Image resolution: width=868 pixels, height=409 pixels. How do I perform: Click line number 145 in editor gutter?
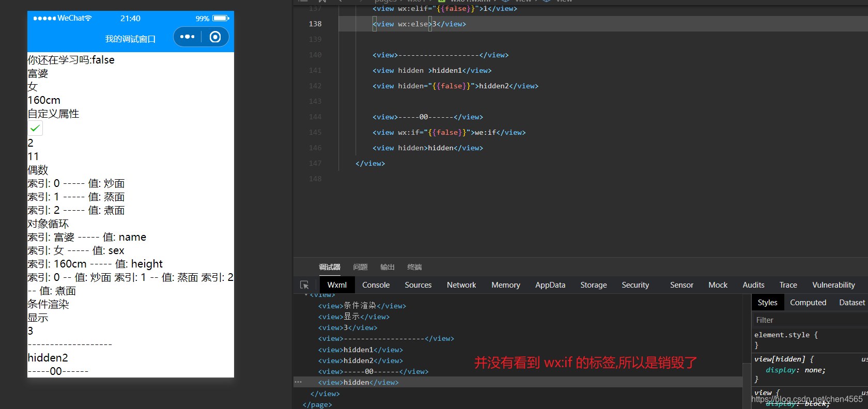click(x=315, y=132)
